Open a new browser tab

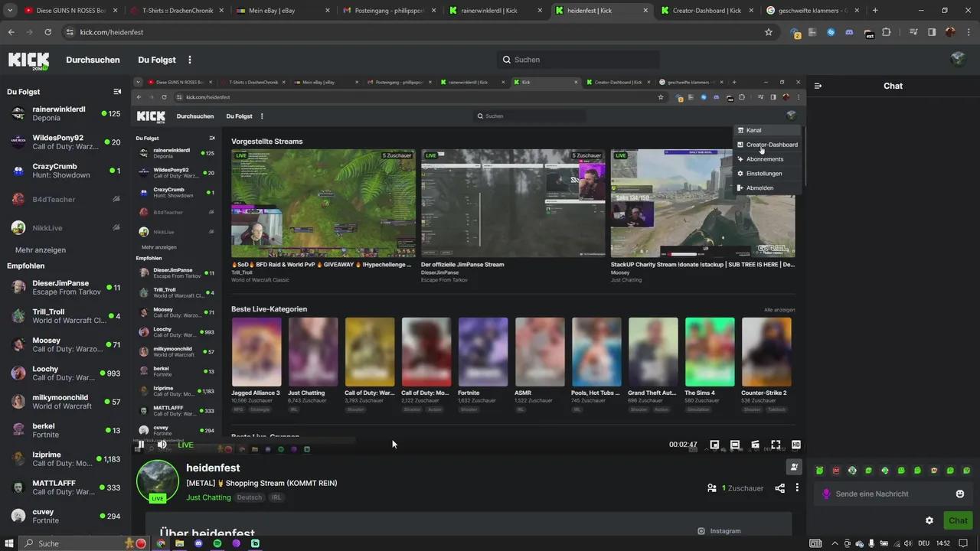(x=875, y=11)
